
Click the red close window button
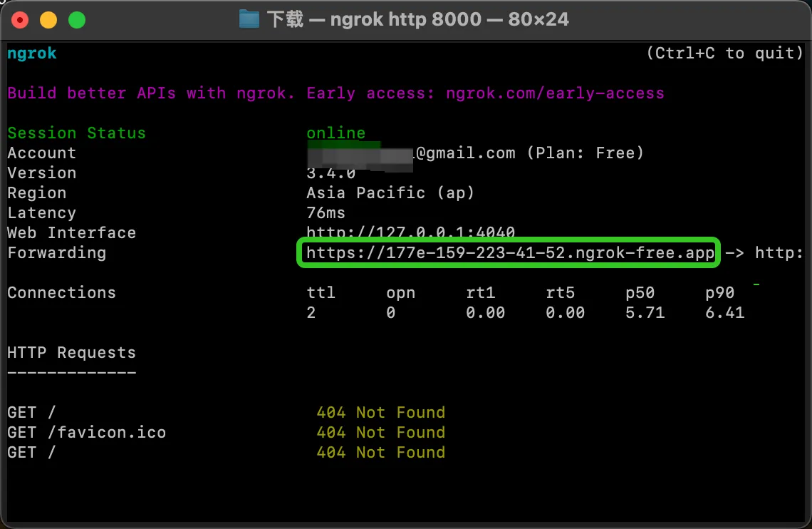click(x=20, y=20)
